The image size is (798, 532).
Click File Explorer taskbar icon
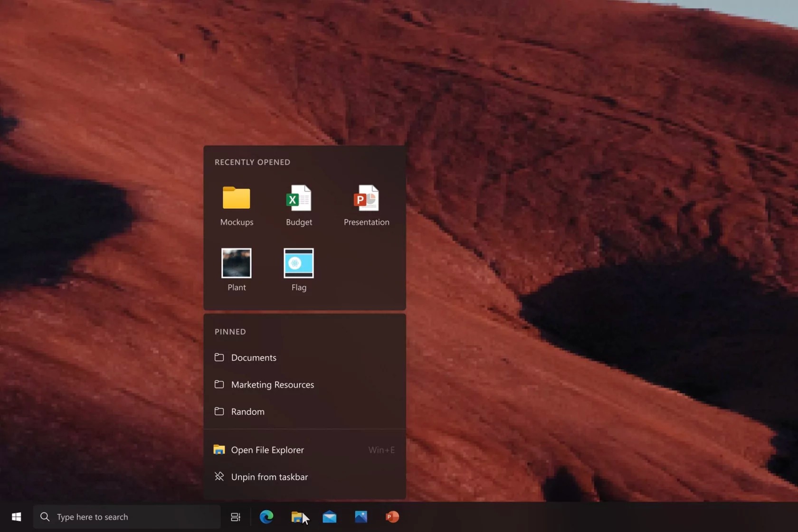(297, 517)
